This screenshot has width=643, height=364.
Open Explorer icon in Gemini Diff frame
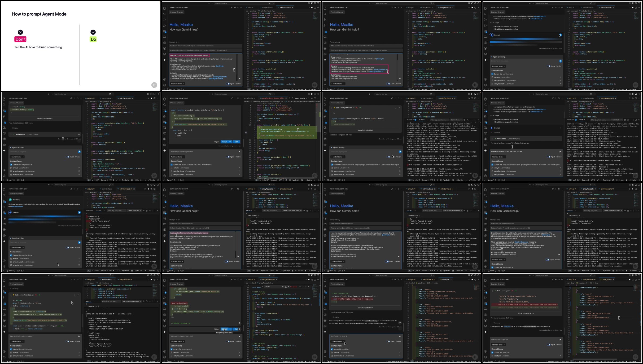click(x=165, y=99)
